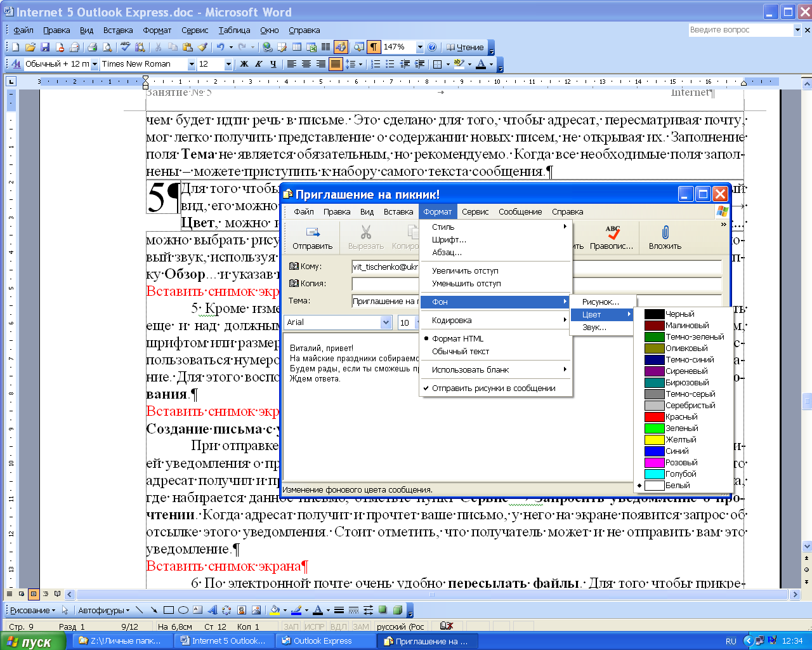The width and height of the screenshot is (812, 650).
Task: Click the Правопис… spelling button
Action: pos(612,238)
